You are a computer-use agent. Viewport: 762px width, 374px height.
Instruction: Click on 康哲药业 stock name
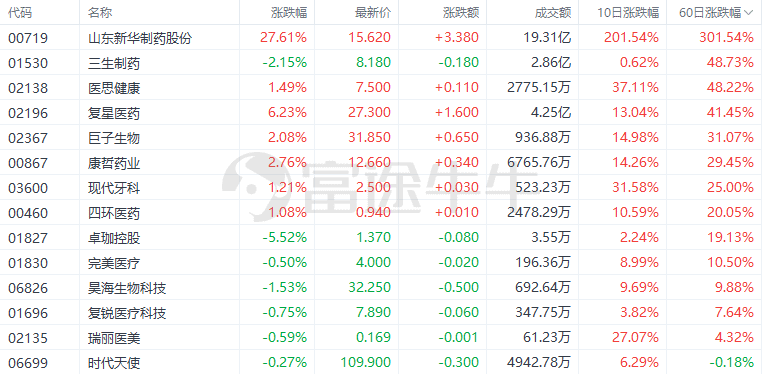114,163
